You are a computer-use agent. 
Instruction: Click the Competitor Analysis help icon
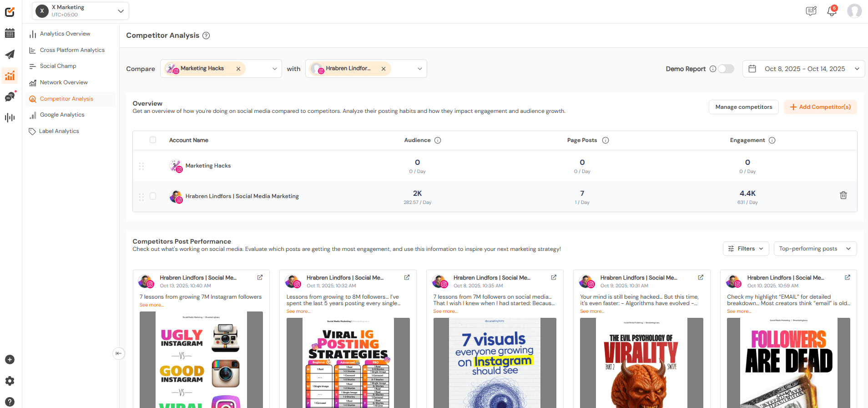coord(206,36)
